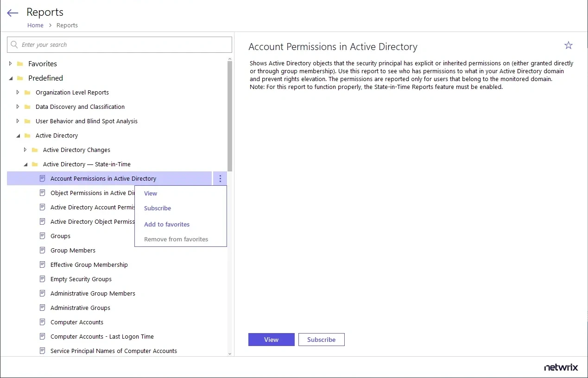
Task: Click the three-dot menu icon on the selected report
Action: pyautogui.click(x=220, y=179)
